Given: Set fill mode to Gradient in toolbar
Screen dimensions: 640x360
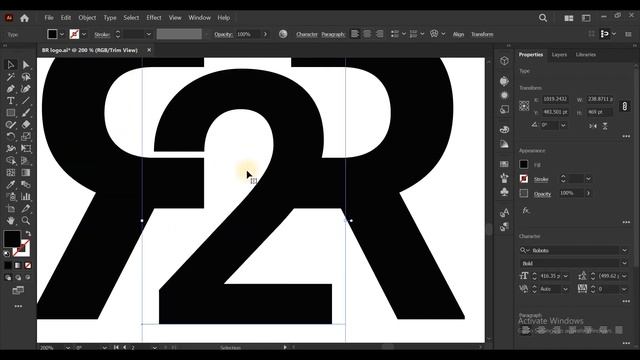Looking at the screenshot, I should [18, 265].
